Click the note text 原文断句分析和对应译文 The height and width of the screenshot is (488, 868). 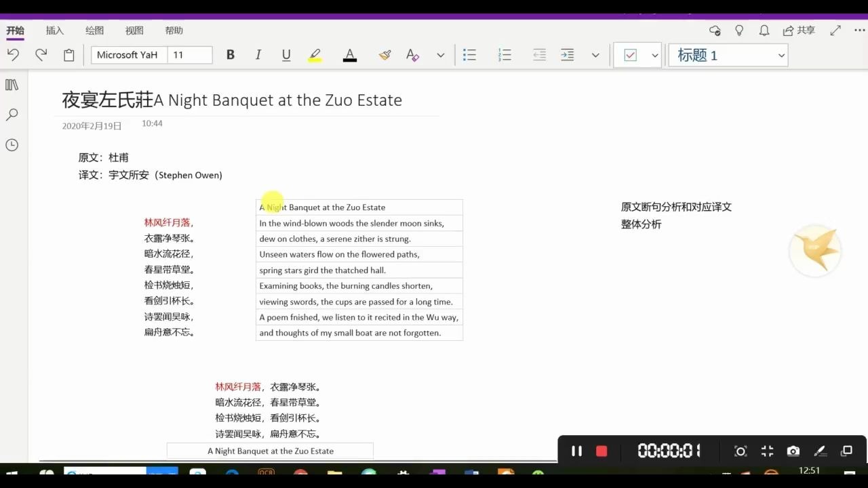coord(676,207)
